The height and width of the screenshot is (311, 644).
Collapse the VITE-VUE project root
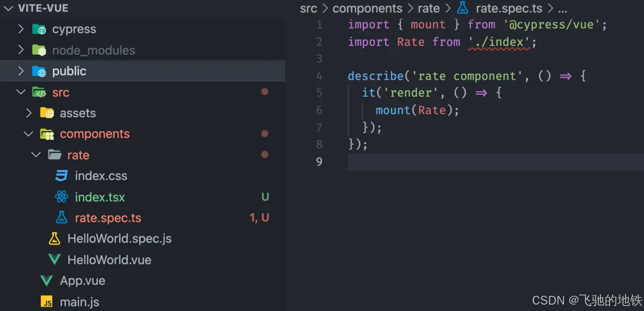pyautogui.click(x=8, y=8)
